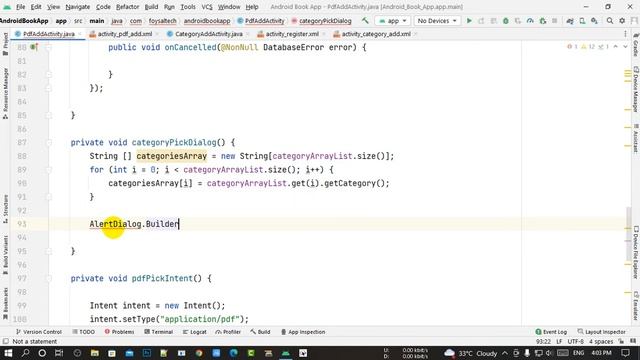Open SDK Manager toolbar icon
The image size is (640, 360).
pos(594,20)
